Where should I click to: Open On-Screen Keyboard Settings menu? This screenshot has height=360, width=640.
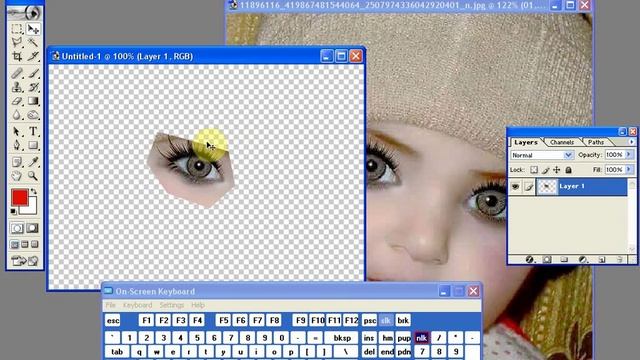tap(172, 305)
